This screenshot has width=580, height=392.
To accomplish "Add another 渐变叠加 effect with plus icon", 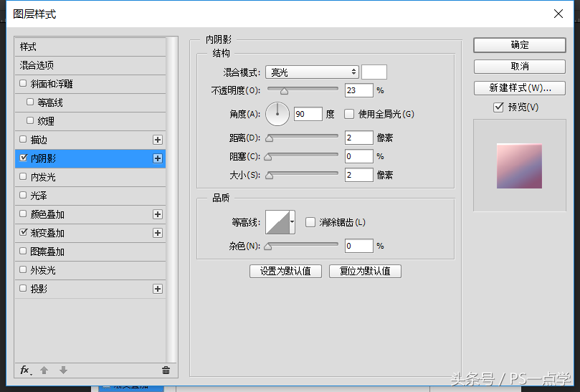I will click(x=158, y=233).
